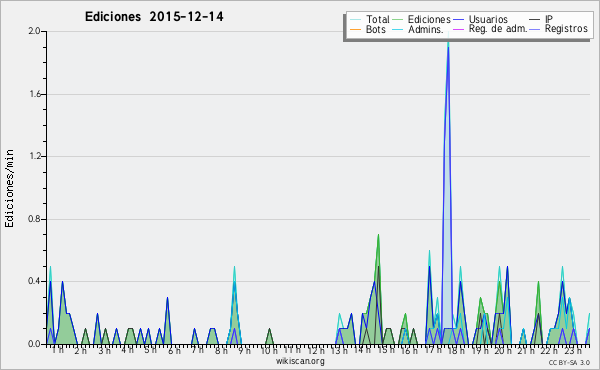Viewport: 600px width, 370px height.
Task: Click the '4 h' x-axis label
Action: point(127,350)
